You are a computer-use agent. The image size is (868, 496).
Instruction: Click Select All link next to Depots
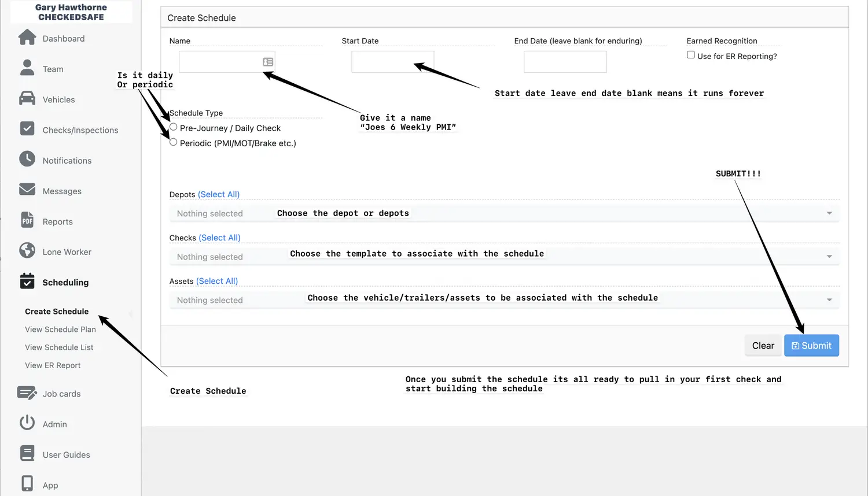point(219,194)
